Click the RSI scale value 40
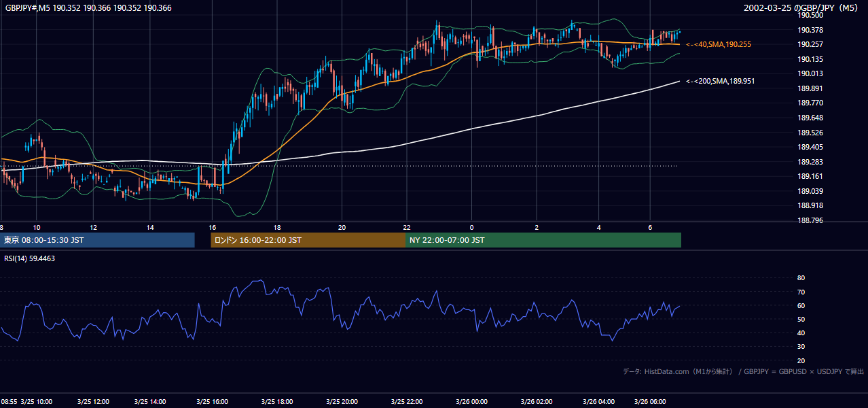This screenshot has height=408, width=868. (x=801, y=333)
